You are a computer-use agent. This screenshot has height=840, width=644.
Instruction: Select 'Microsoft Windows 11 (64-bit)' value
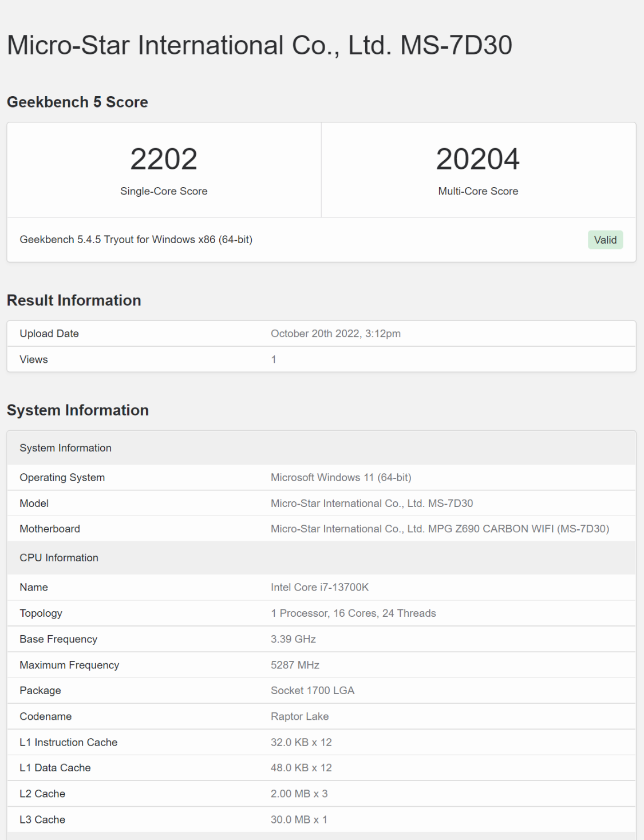coord(341,477)
